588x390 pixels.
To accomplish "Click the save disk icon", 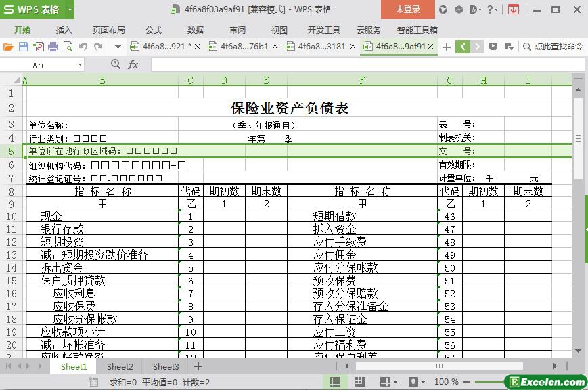I will click(23, 47).
